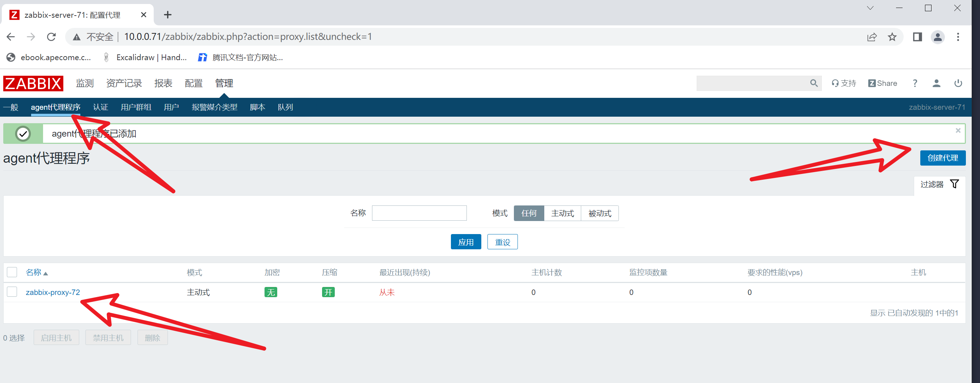Open the 报表 main menu
This screenshot has width=980, height=383.
pyautogui.click(x=163, y=83)
